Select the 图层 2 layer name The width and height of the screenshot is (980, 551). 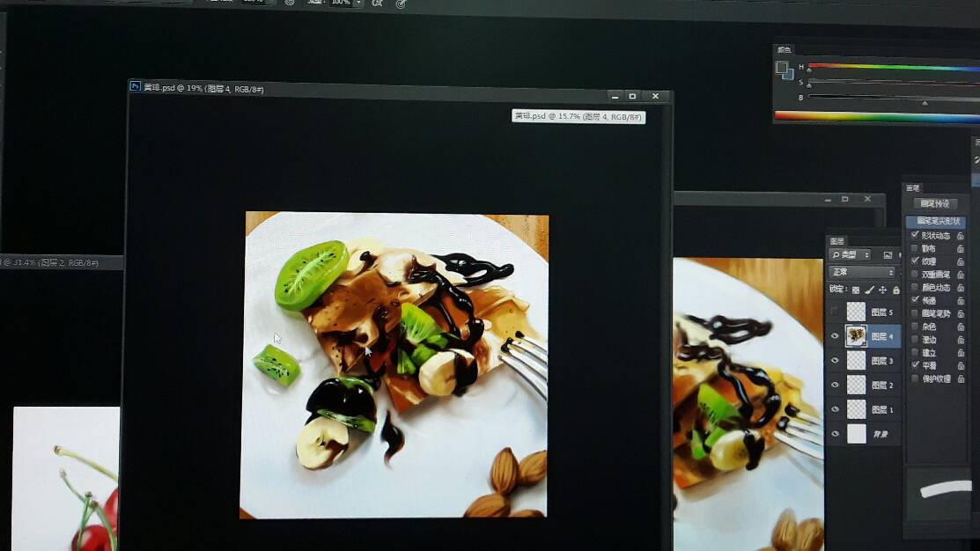tap(882, 386)
